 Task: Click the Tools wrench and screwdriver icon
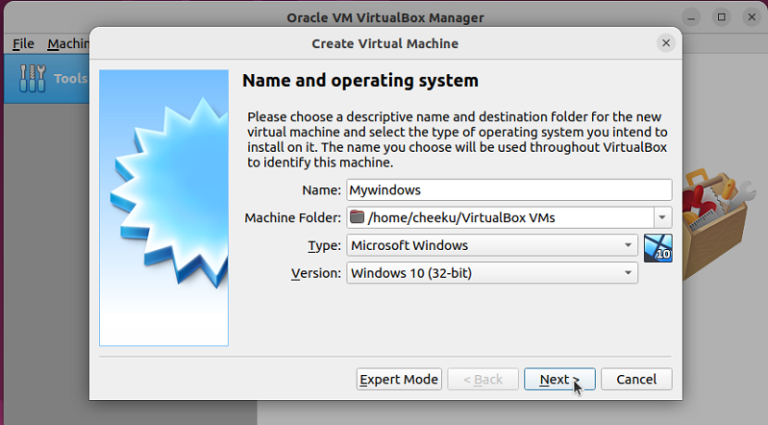(x=32, y=78)
